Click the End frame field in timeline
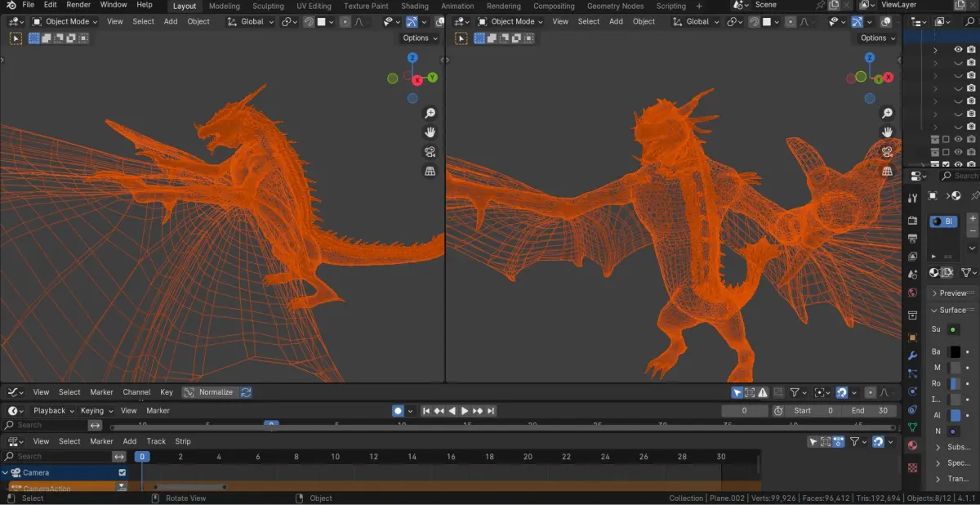The width and height of the screenshot is (980, 505). pyautogui.click(x=871, y=411)
